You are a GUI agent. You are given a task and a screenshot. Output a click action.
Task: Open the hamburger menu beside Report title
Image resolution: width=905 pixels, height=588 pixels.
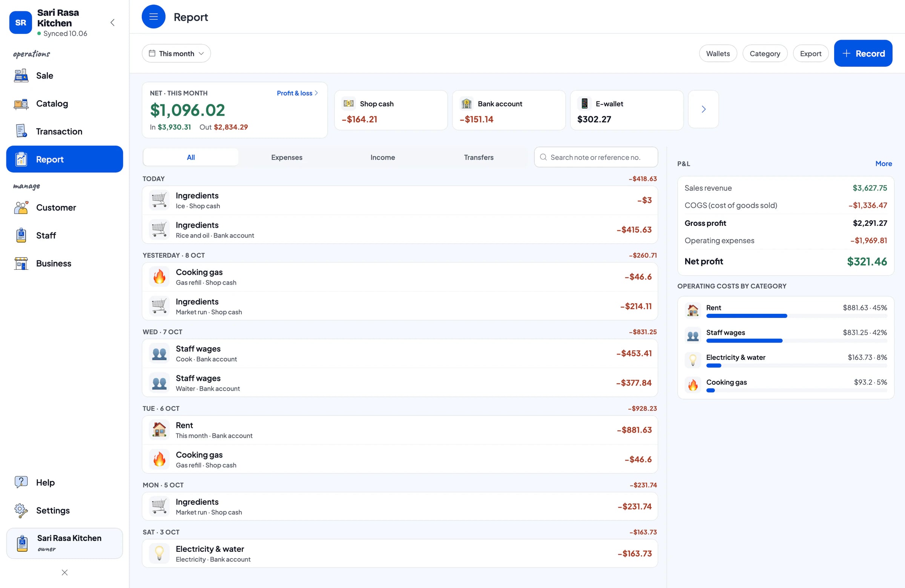[153, 17]
